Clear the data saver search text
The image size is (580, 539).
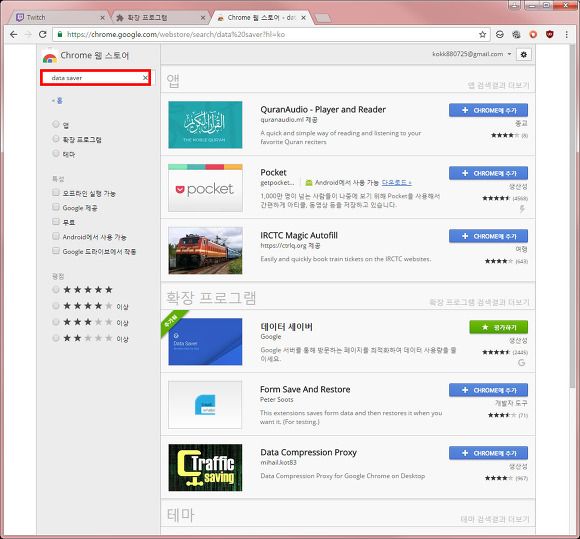pos(145,78)
